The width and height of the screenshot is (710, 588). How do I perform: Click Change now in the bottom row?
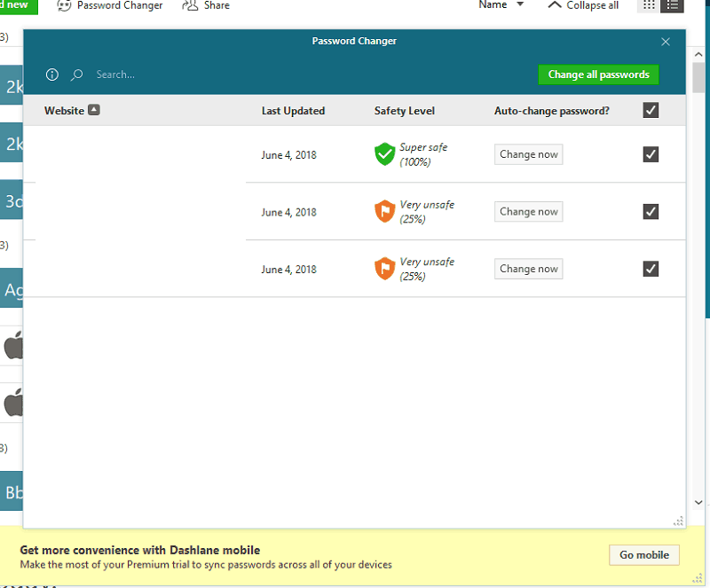pyautogui.click(x=528, y=269)
